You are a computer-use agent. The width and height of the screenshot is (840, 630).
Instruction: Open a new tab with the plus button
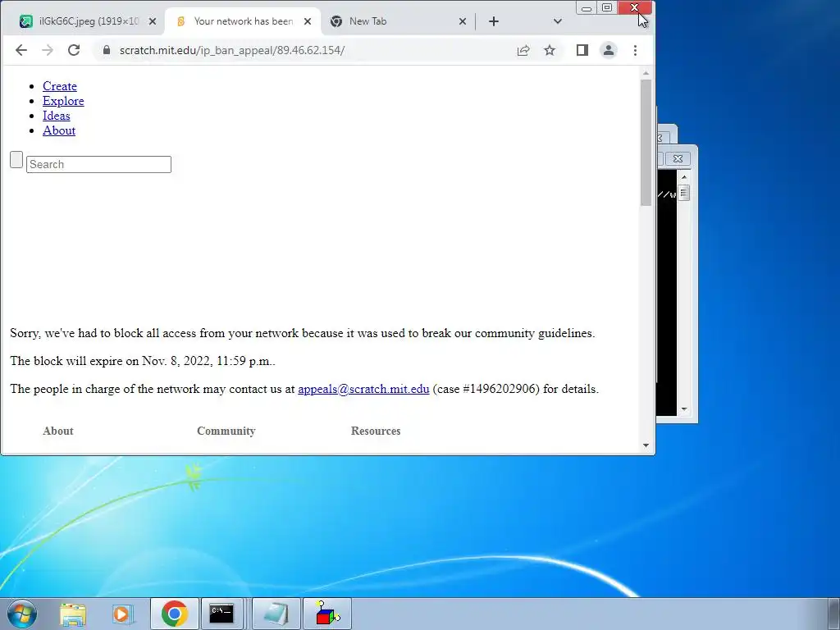494,21
